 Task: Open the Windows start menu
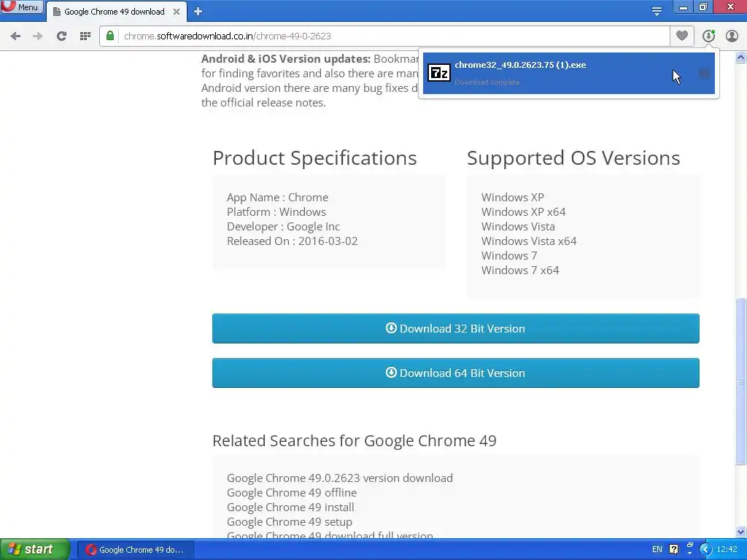(34, 549)
